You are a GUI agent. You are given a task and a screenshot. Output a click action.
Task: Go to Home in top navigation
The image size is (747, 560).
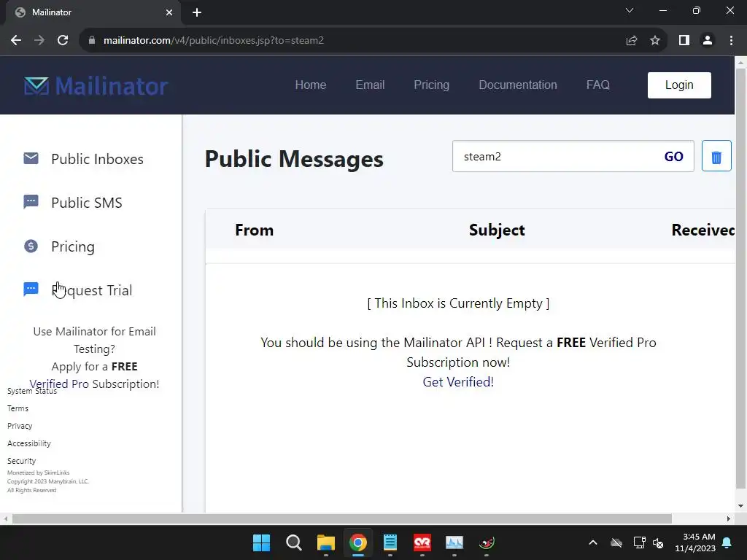tap(311, 85)
